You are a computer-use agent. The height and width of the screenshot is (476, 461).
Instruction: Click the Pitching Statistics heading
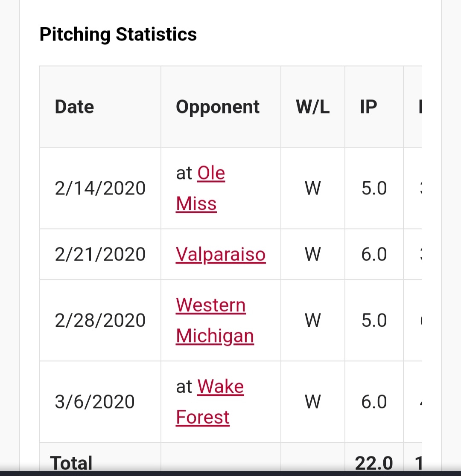click(x=118, y=34)
